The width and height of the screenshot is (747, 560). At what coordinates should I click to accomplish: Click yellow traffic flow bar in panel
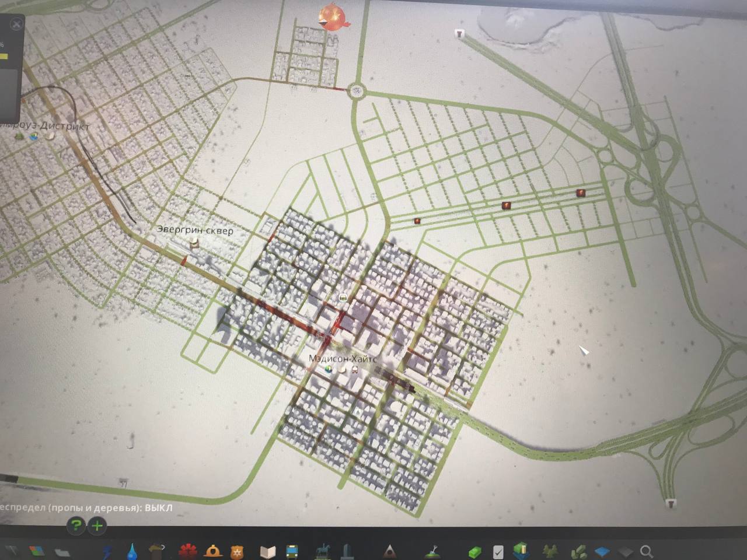[x=4, y=57]
